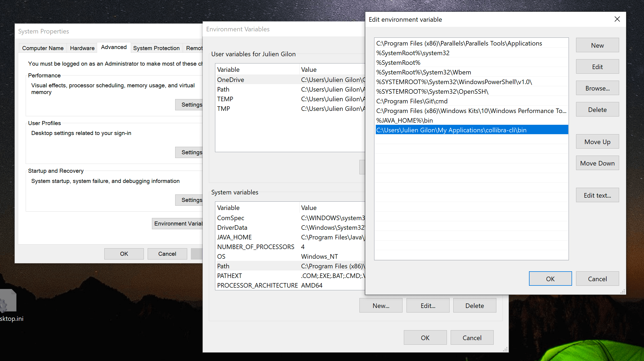Click New under System variables
Screen dimensions: 644x361
point(381,305)
